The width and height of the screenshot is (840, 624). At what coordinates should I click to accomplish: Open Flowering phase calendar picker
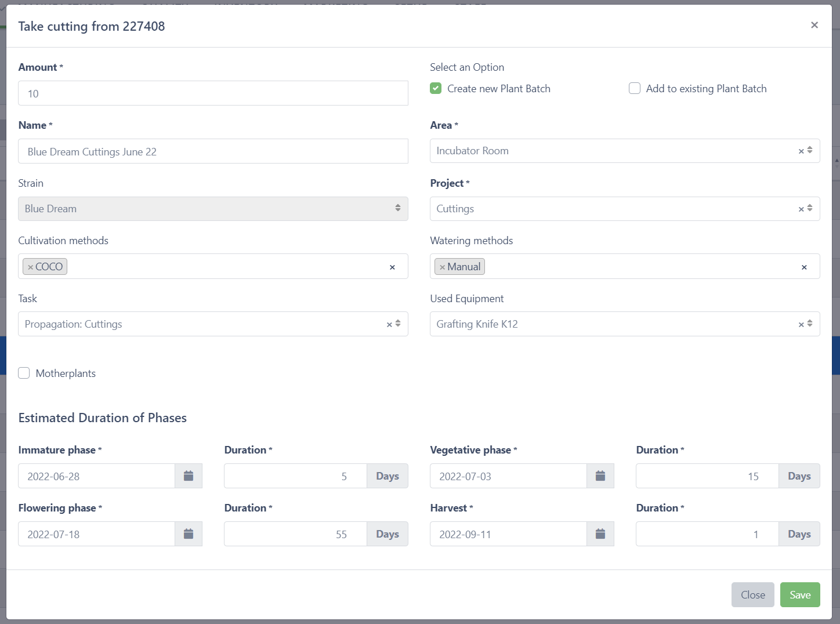(x=189, y=534)
